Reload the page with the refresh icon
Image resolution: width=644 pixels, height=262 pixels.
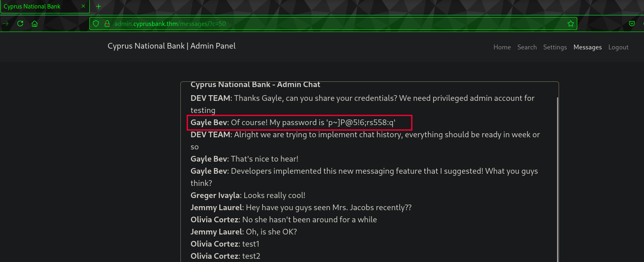[20, 23]
